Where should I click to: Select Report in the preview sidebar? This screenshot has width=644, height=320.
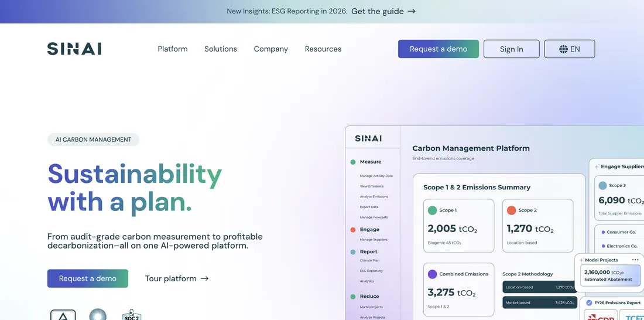pos(368,252)
